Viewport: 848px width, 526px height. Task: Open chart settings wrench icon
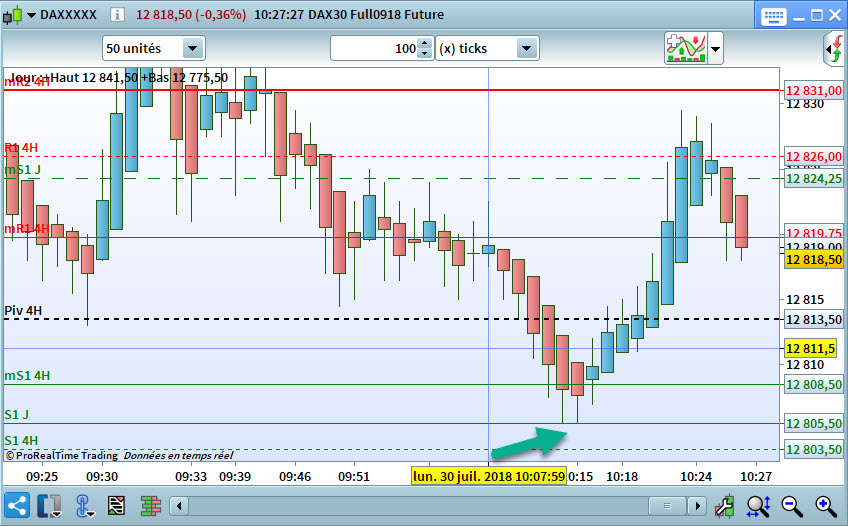[x=725, y=506]
